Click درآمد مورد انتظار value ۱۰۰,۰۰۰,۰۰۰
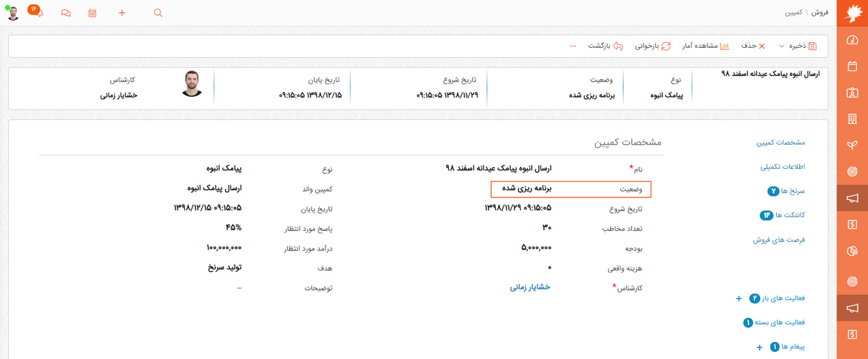This screenshot has height=359, width=868. click(224, 248)
